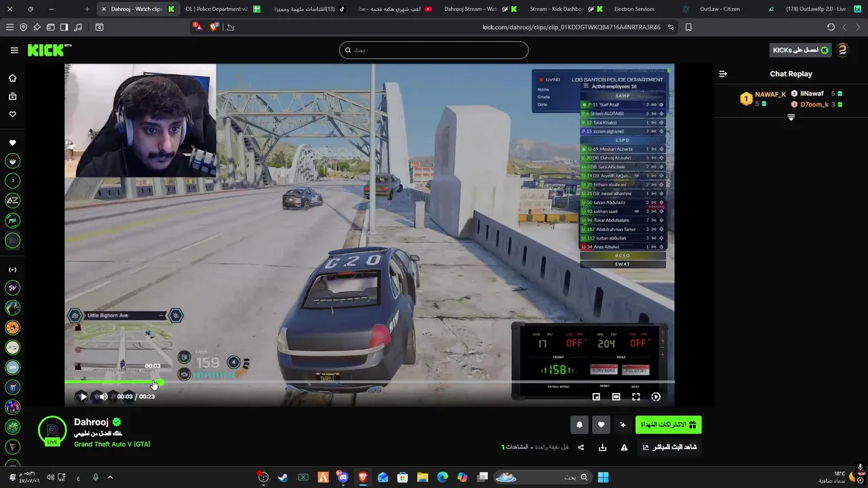The height and width of the screenshot is (488, 868).
Task: Enter fullscreen mode
Action: [636, 396]
